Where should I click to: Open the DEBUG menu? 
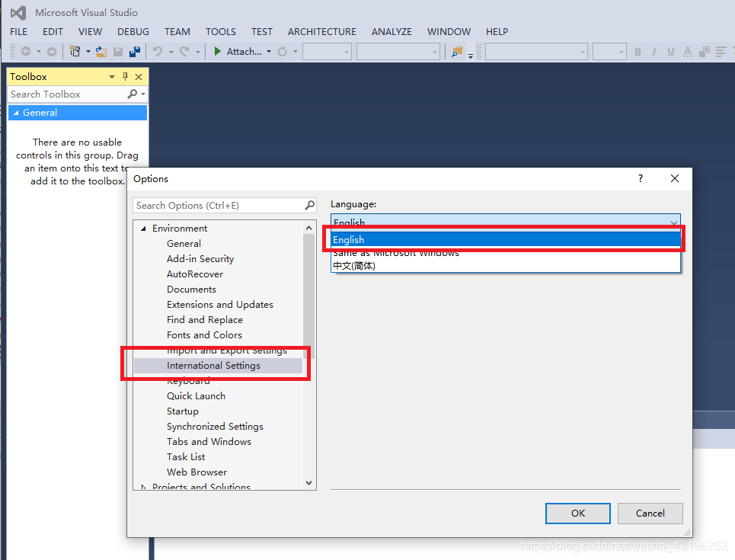[133, 31]
